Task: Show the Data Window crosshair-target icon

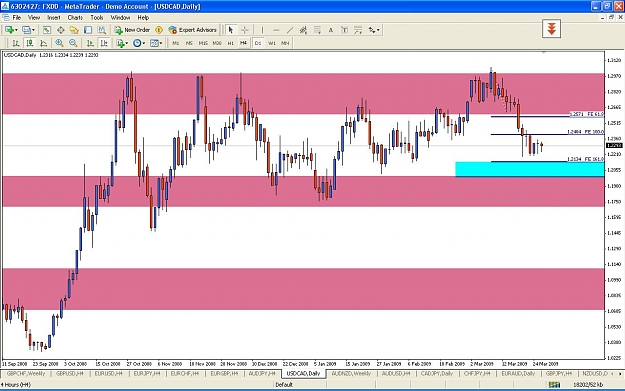Action: coord(61,30)
